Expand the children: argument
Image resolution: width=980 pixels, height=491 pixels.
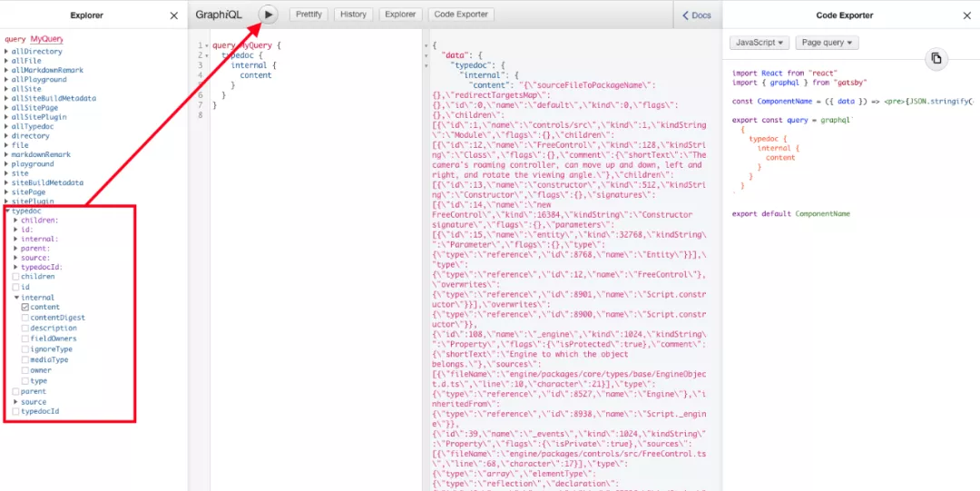pyautogui.click(x=16, y=221)
